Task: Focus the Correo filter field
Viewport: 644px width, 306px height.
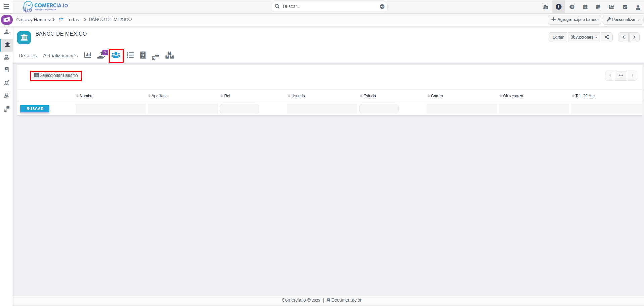Action: (x=462, y=109)
